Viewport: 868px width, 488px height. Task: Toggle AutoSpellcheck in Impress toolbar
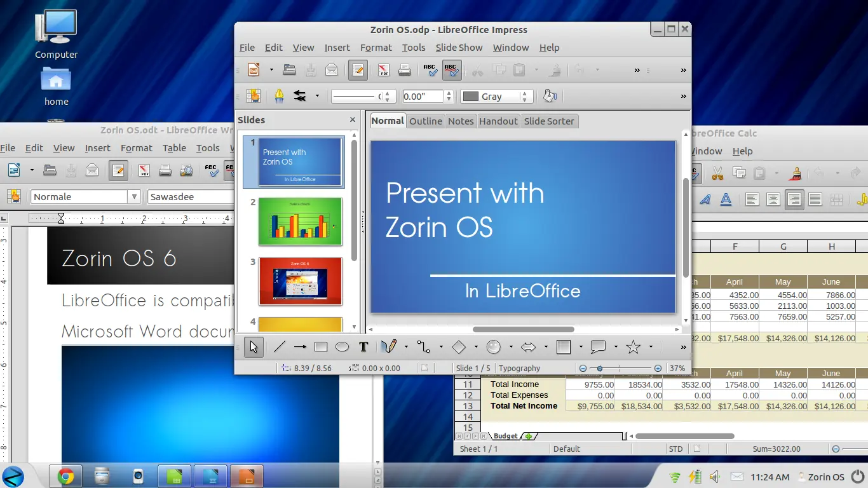(x=451, y=70)
